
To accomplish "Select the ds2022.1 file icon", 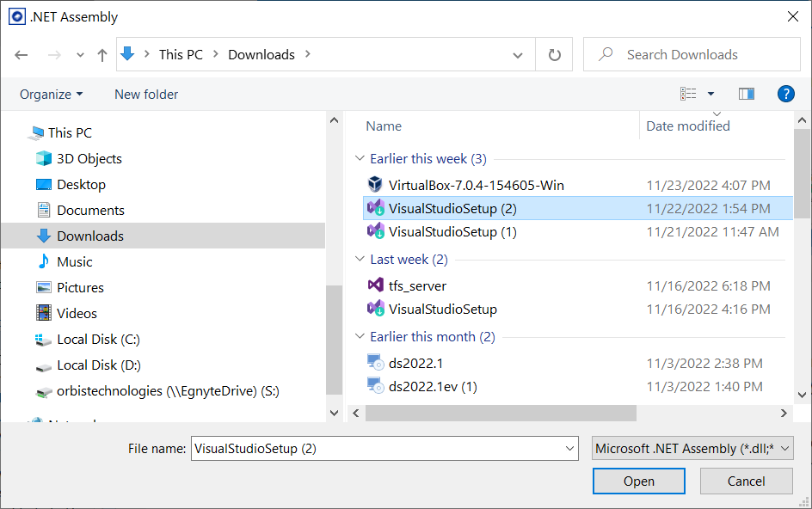I will [x=375, y=362].
